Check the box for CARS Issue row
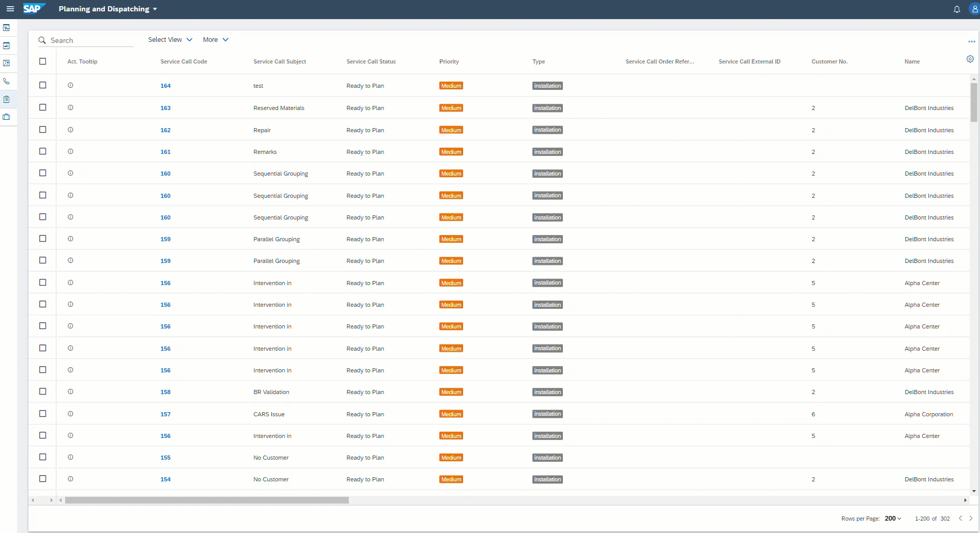980x533 pixels. coord(43,414)
